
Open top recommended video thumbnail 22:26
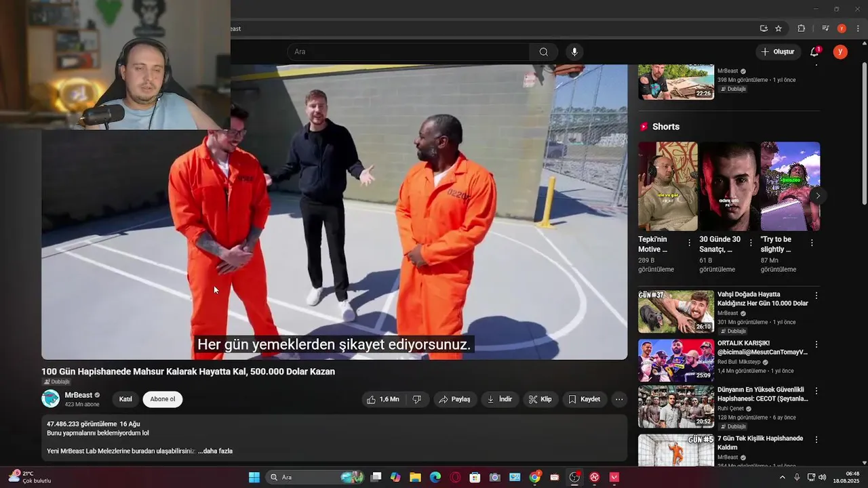(x=676, y=82)
